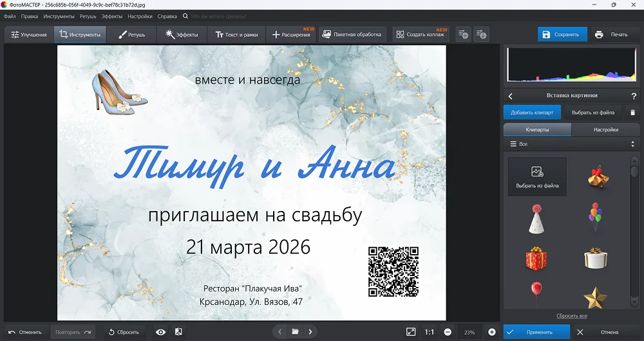Click the load preset icon in toolbar
The image size is (644, 341).
pos(481,35)
